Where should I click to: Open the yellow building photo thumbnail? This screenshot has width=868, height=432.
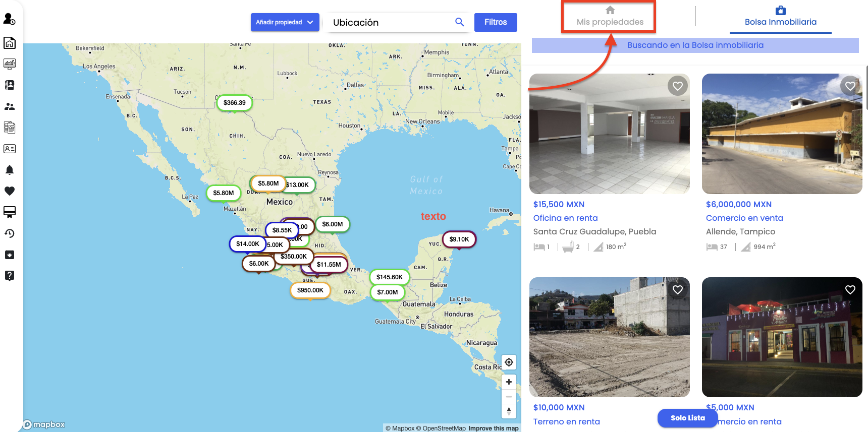[x=782, y=134]
